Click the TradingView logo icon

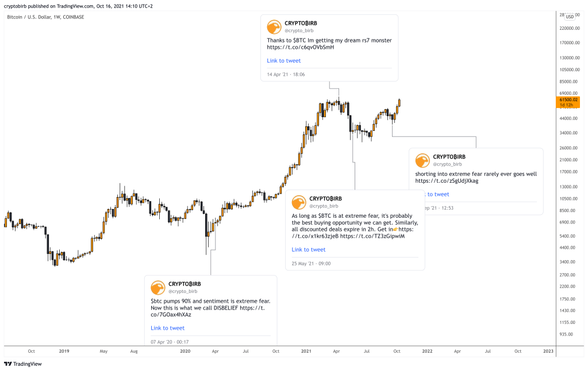pyautogui.click(x=7, y=364)
